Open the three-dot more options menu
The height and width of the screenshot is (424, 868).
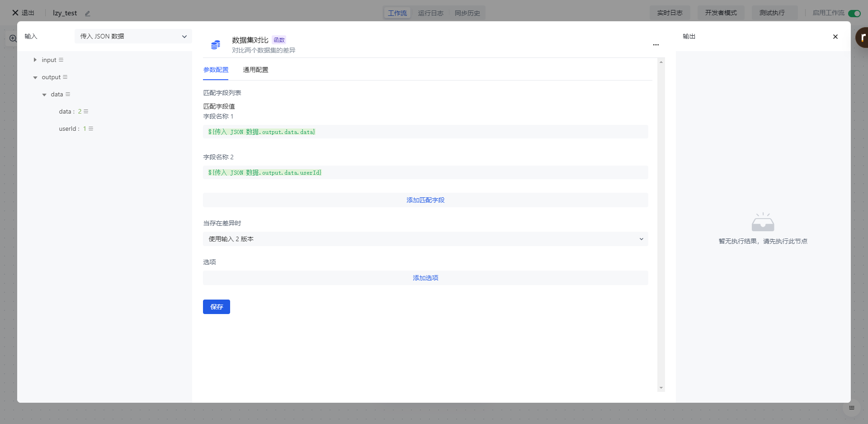(x=656, y=45)
